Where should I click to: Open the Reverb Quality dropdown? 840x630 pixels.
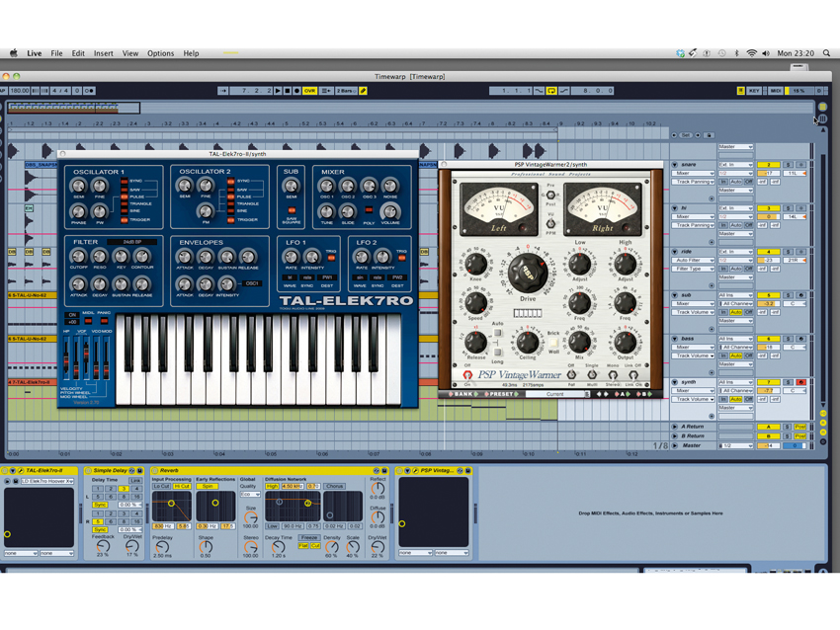pyautogui.click(x=250, y=494)
